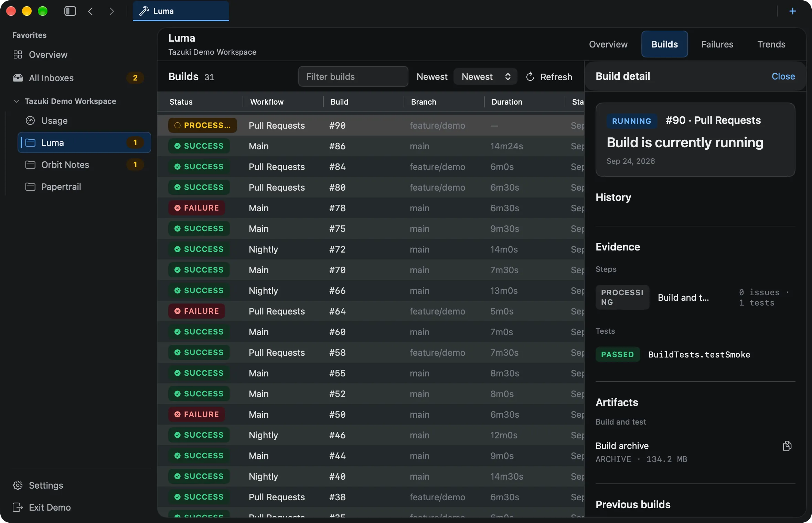Open the Newest sort dropdown

point(485,76)
